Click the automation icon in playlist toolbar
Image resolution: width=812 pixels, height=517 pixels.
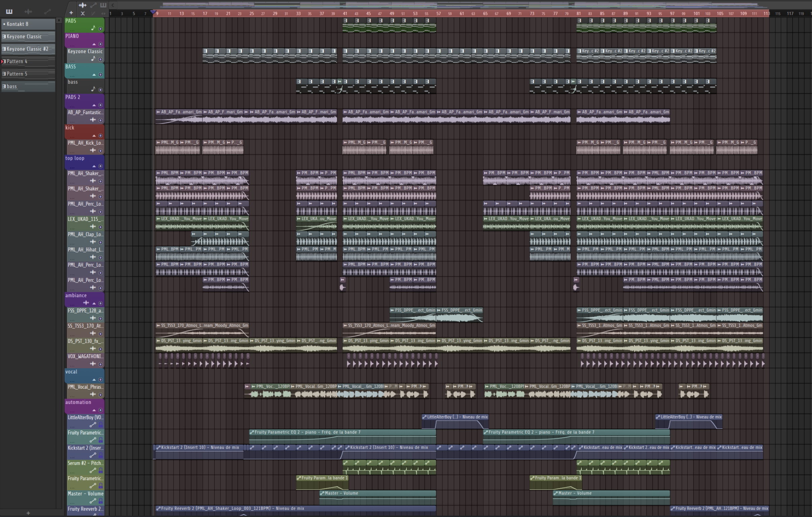coord(93,5)
